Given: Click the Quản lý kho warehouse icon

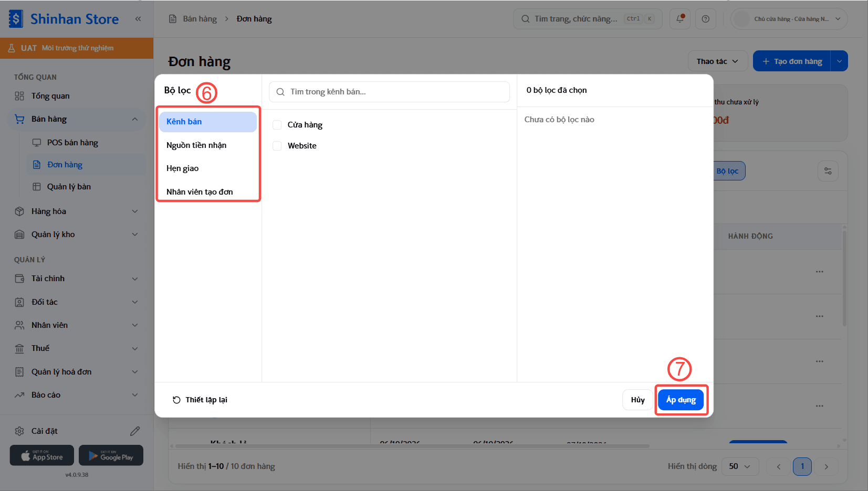Looking at the screenshot, I should (19, 234).
